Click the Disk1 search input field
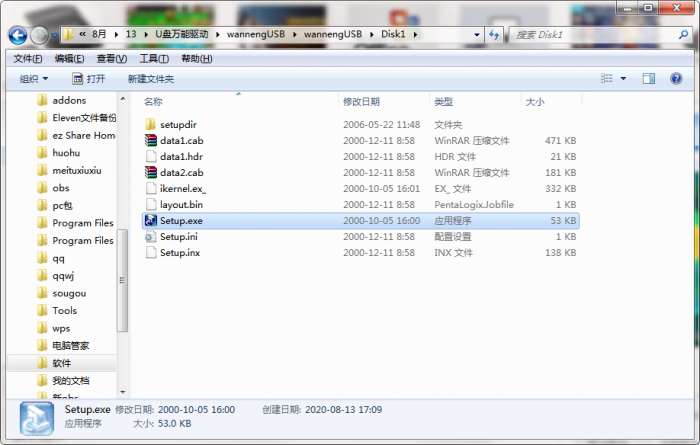Viewport: 700px width, 445px height. point(593,35)
